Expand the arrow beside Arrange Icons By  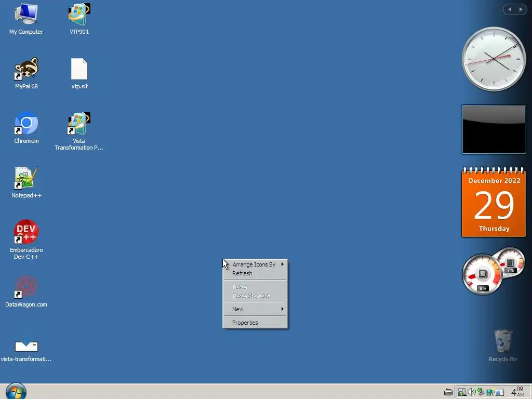pos(282,264)
